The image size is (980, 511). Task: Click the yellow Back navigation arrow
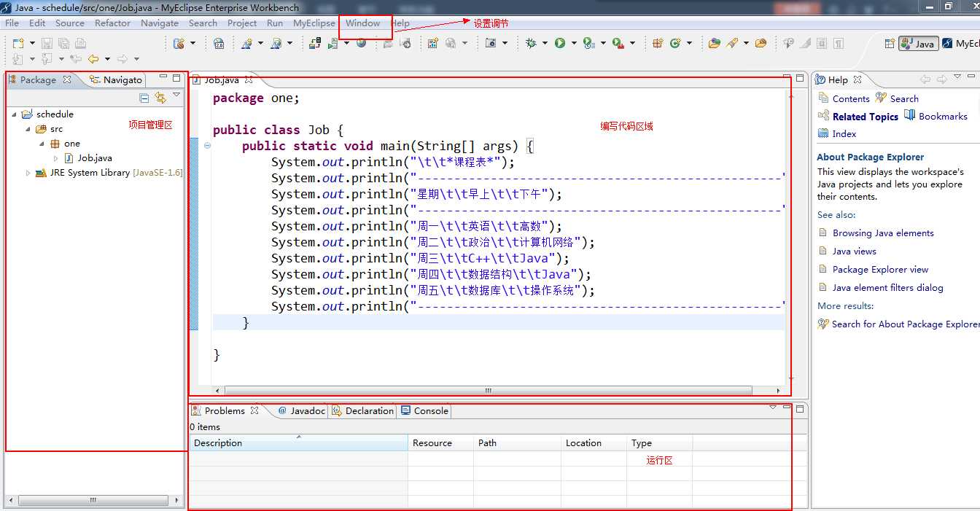(93, 59)
